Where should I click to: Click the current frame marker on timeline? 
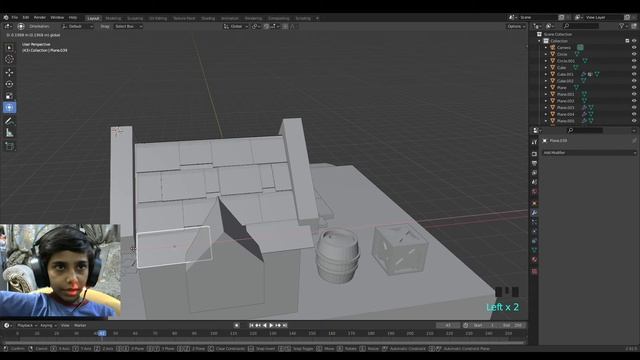pos(102,333)
